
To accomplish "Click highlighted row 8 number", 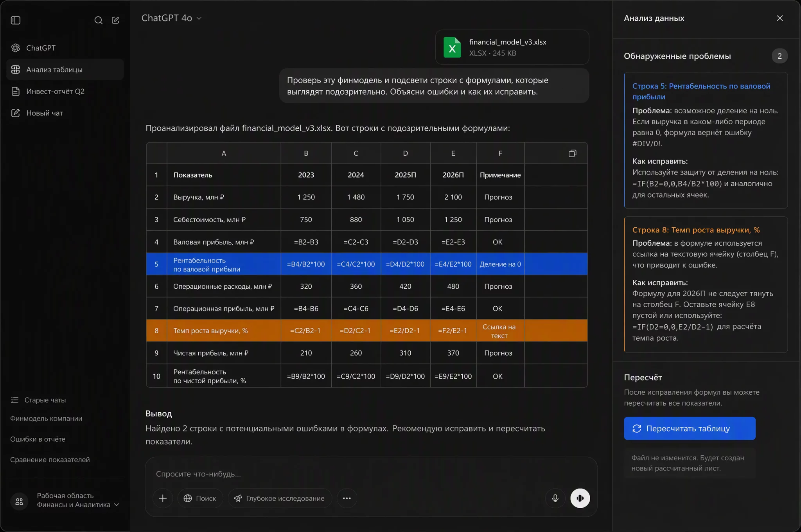I will 156,331.
